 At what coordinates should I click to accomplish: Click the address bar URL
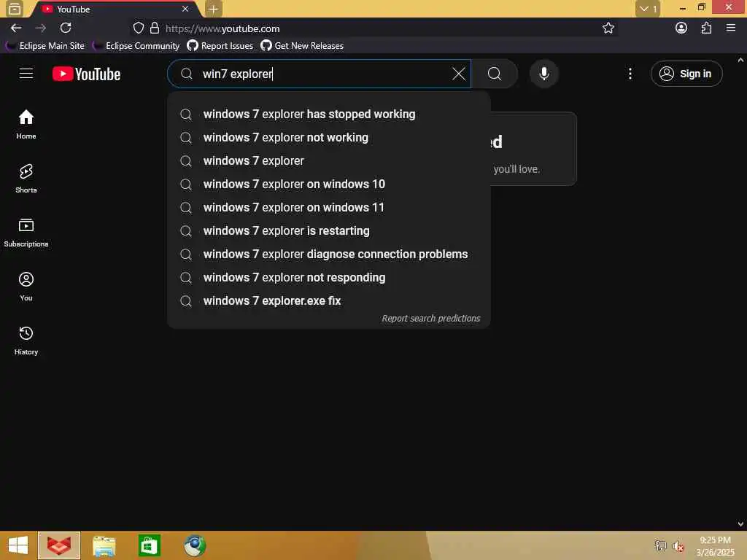222,28
